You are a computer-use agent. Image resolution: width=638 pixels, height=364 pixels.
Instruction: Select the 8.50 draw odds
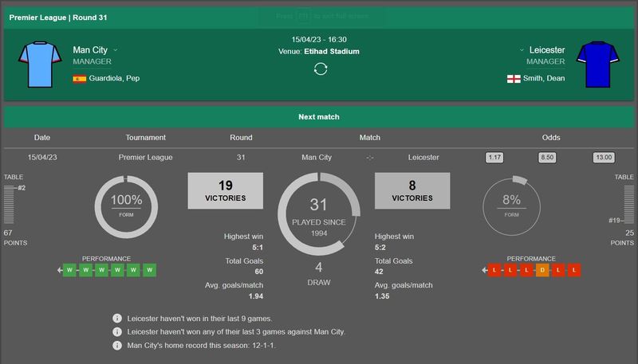(547, 157)
